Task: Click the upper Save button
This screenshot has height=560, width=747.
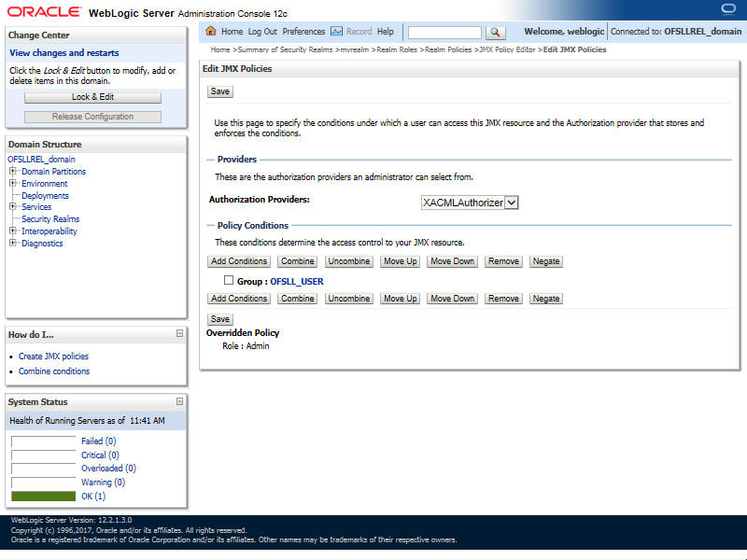Action: click(220, 91)
